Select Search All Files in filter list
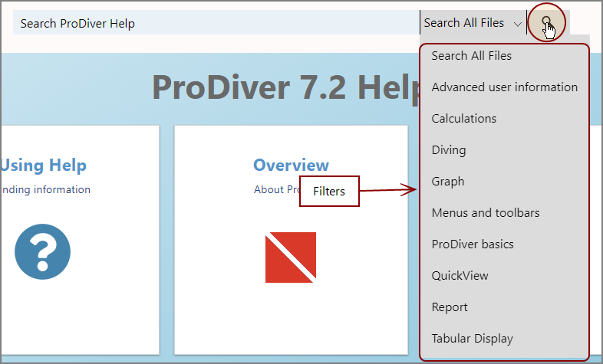This screenshot has width=603, height=364. (x=471, y=55)
